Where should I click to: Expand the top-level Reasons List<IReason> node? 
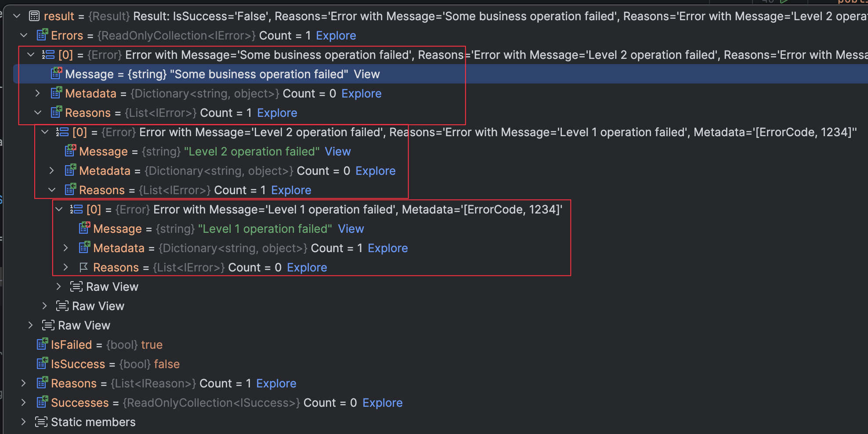click(x=24, y=383)
